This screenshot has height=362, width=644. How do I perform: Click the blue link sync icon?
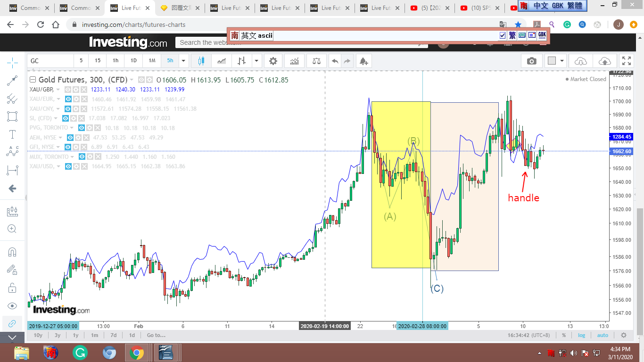(13, 323)
